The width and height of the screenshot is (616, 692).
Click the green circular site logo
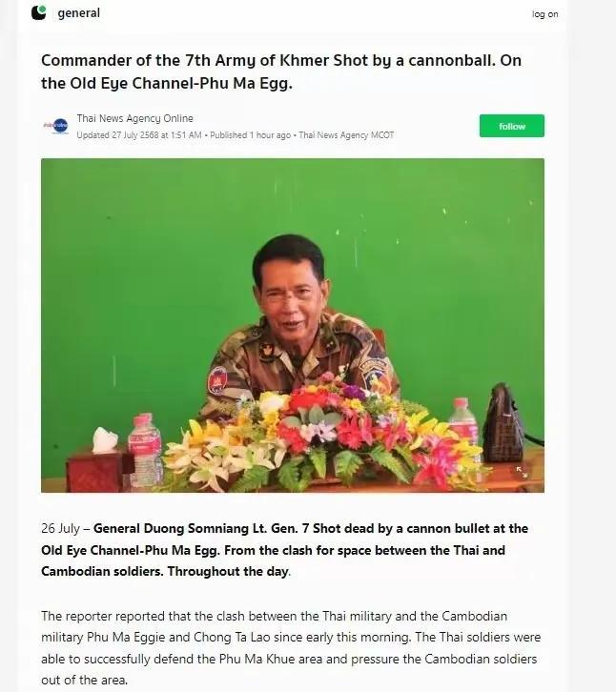coord(39,13)
